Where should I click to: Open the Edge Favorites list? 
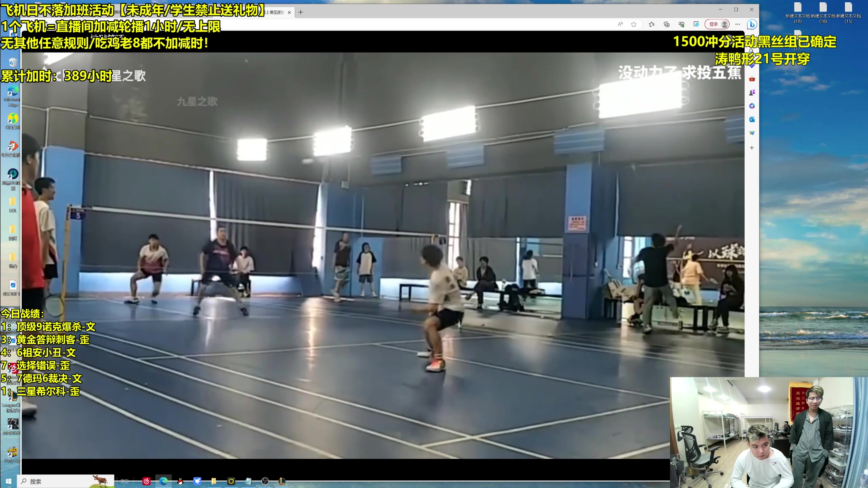click(652, 24)
